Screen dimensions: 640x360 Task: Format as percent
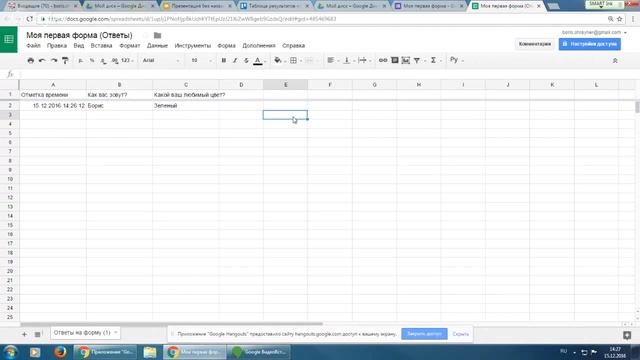(92, 60)
